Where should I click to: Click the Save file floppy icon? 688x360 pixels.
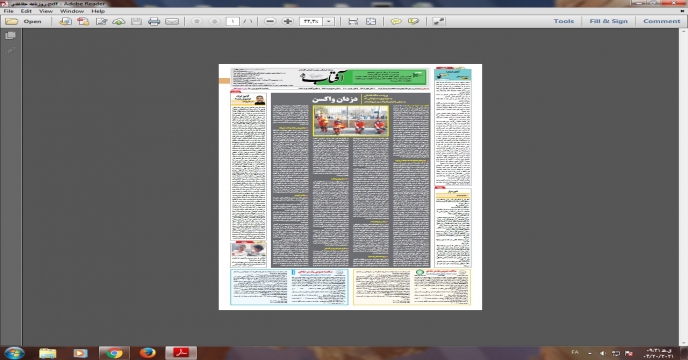(x=136, y=21)
